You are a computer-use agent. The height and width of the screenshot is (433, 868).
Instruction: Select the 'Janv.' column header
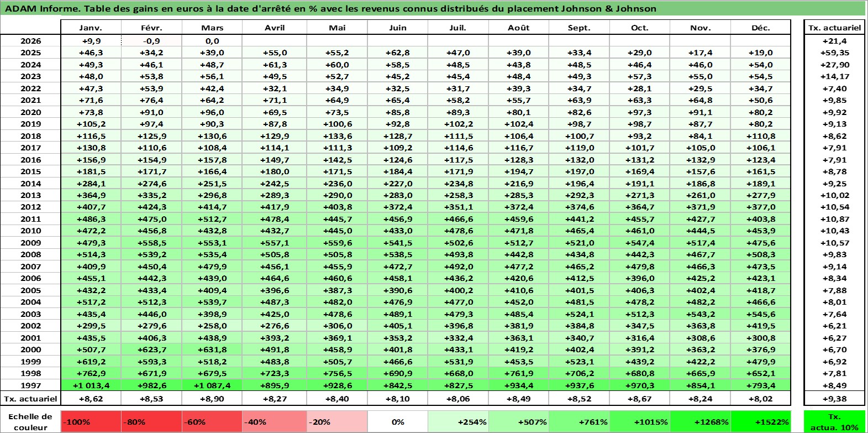(x=91, y=28)
